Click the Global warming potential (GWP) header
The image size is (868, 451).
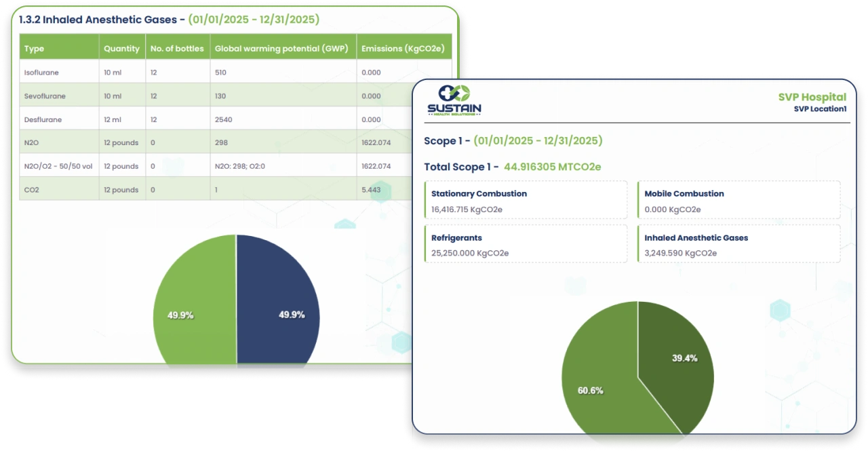click(x=281, y=49)
